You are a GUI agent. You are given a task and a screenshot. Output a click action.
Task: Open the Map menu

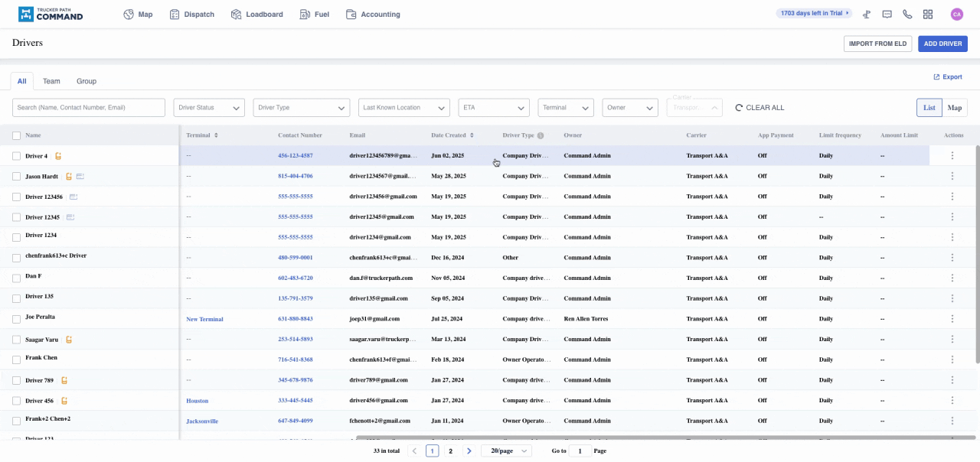pyautogui.click(x=139, y=15)
